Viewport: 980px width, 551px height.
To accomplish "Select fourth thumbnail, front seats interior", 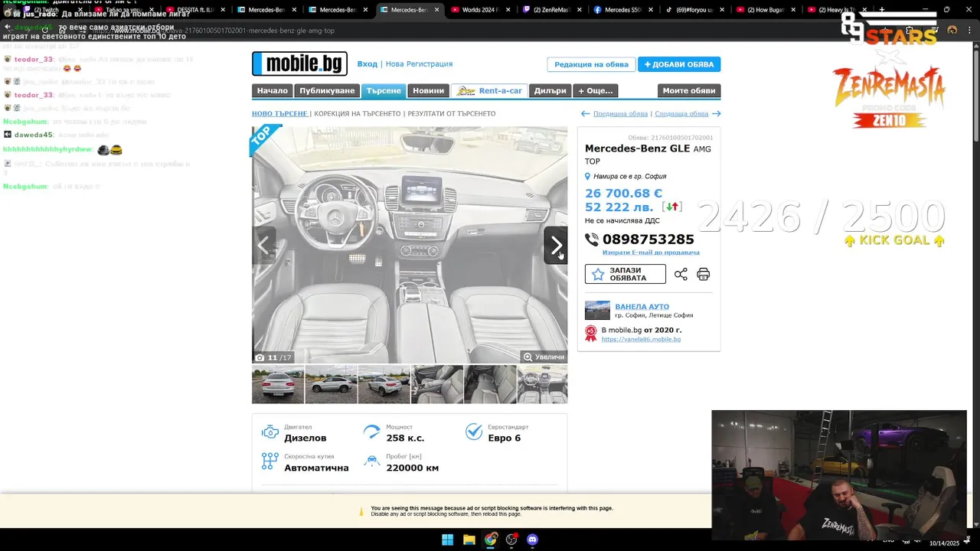I will click(437, 384).
